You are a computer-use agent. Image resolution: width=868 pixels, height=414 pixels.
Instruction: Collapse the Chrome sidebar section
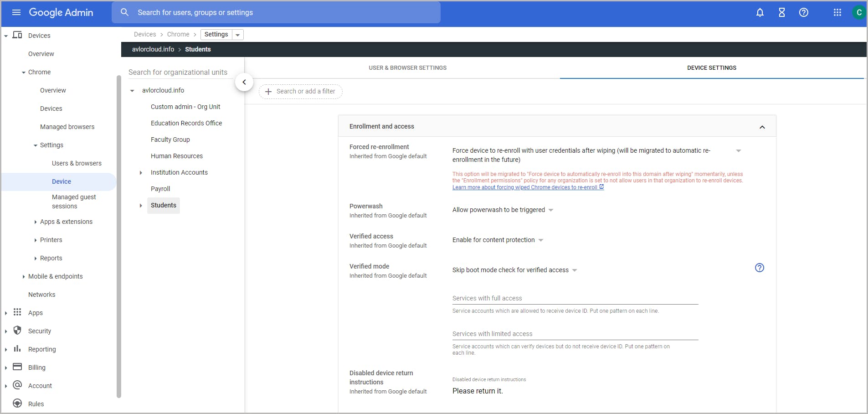pos(24,72)
